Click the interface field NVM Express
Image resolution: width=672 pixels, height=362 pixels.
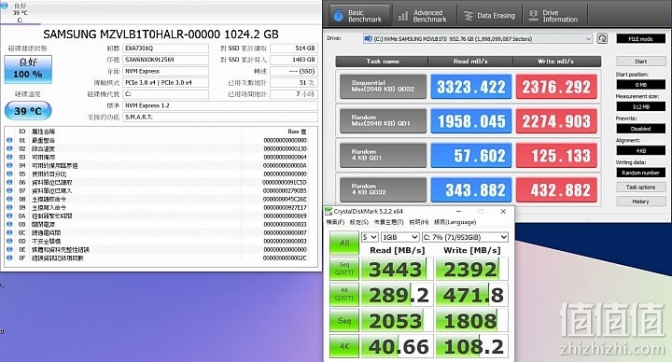(x=165, y=71)
